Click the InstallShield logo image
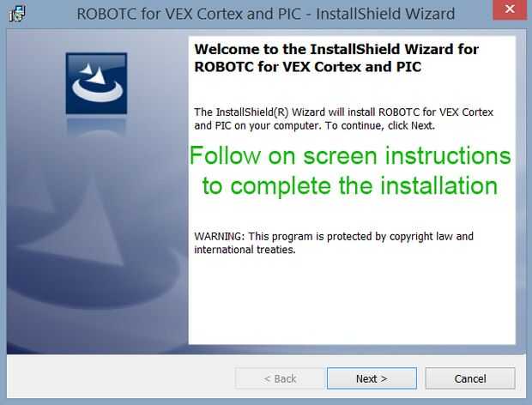 pyautogui.click(x=96, y=83)
